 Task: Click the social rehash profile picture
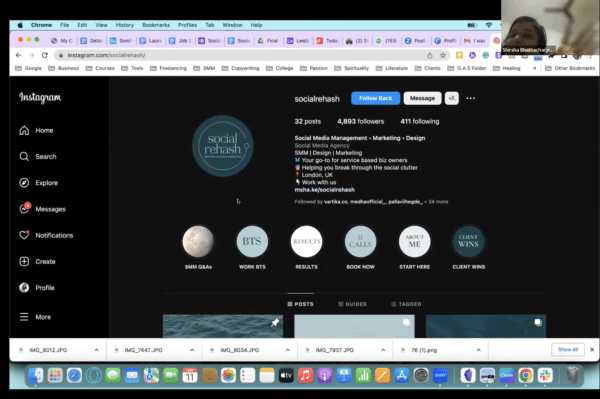tap(223, 146)
